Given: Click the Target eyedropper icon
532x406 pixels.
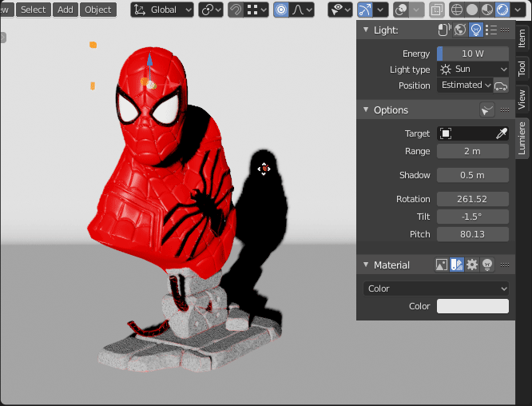Looking at the screenshot, I should point(502,133).
